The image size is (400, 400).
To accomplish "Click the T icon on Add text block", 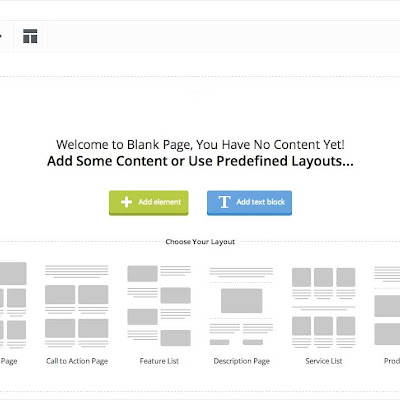I will coord(224,202).
